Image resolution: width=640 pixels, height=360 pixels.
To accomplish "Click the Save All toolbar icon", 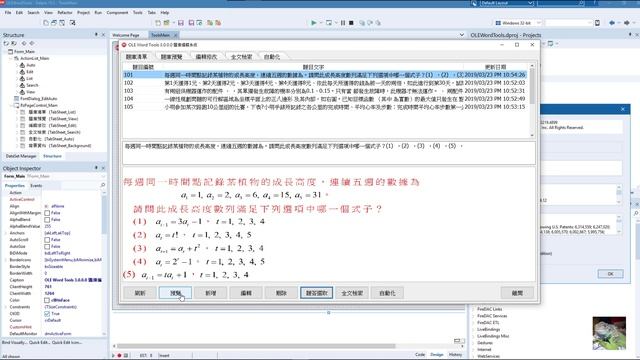I will (191, 23).
